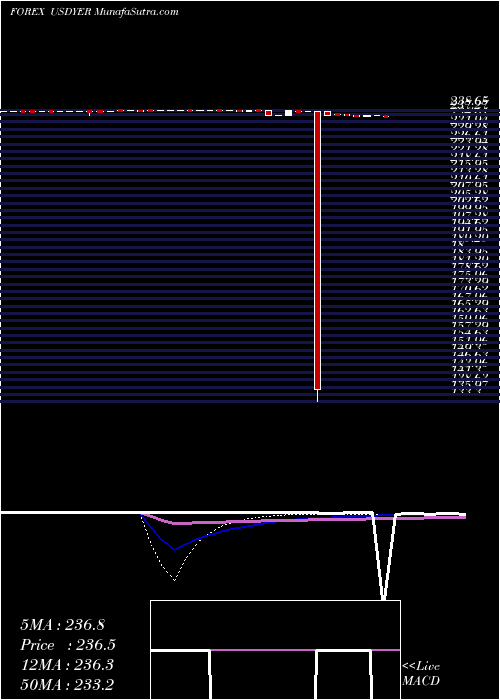Viewport: 500px width, 700px height.
Task: Click the solid white candle
Action: 288,113
